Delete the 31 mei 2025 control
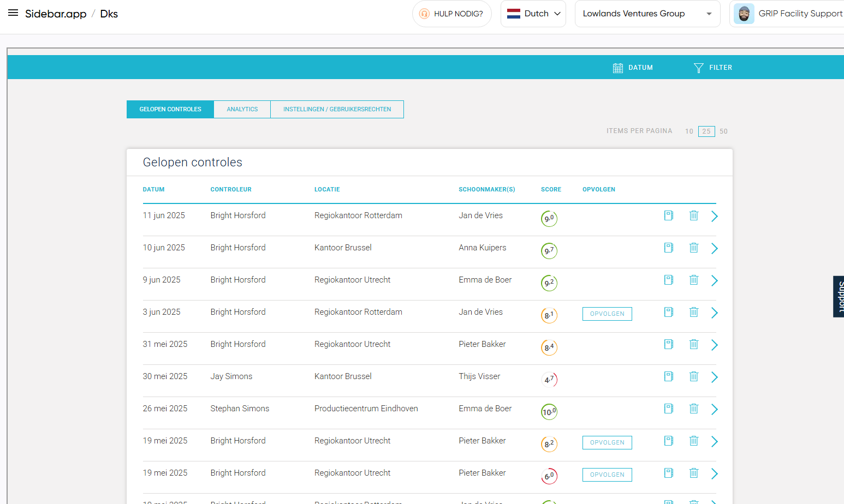This screenshot has width=844, height=504. [x=694, y=344]
